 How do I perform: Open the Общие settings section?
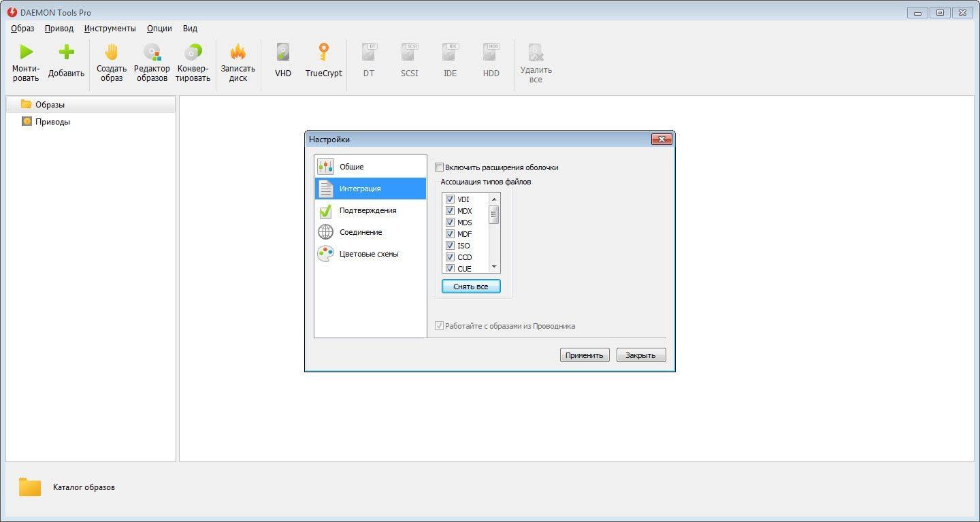click(x=370, y=167)
